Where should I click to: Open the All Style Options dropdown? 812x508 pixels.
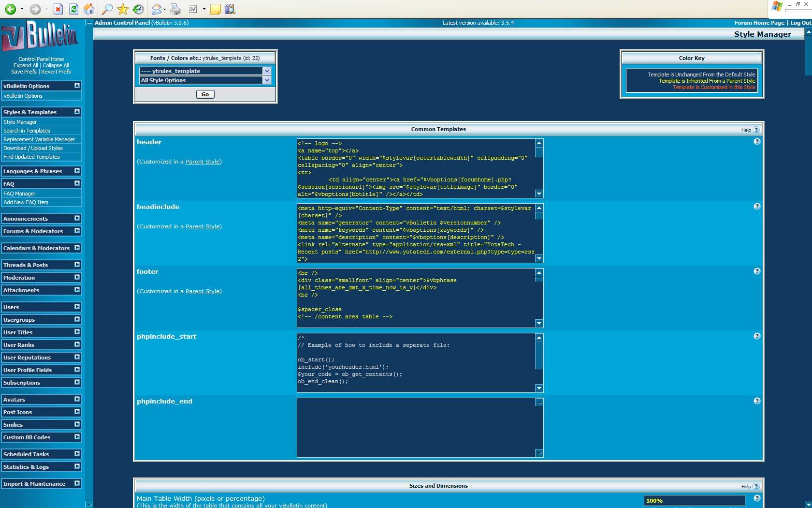click(x=266, y=80)
